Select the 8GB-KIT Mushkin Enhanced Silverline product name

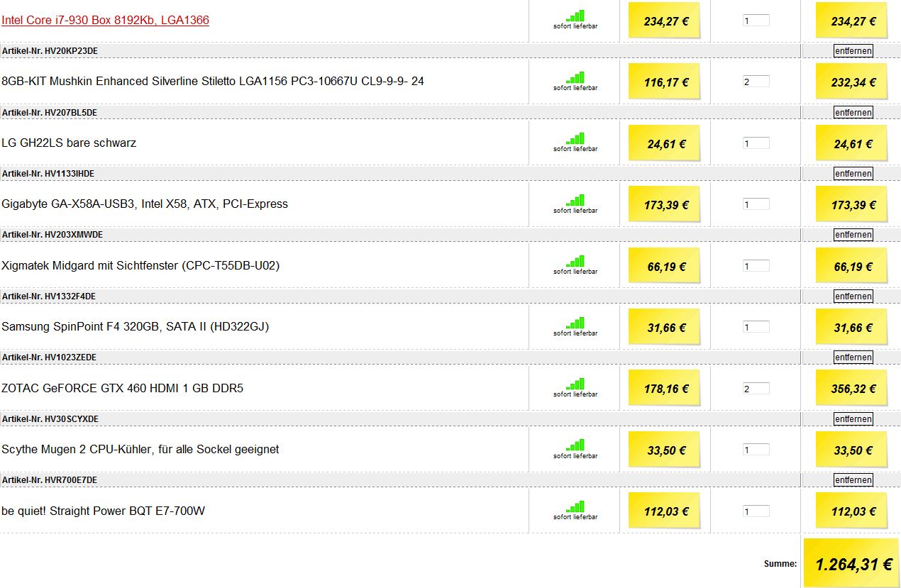tap(213, 82)
